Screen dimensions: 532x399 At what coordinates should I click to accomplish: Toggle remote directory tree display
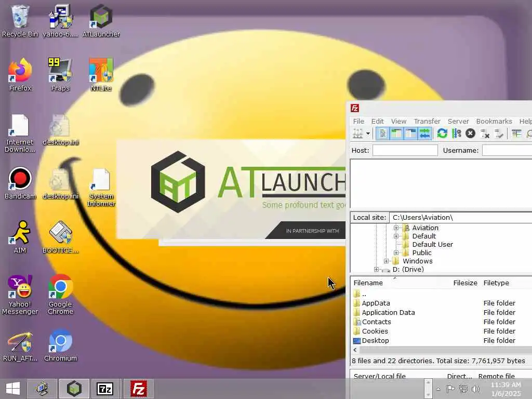[410, 134]
